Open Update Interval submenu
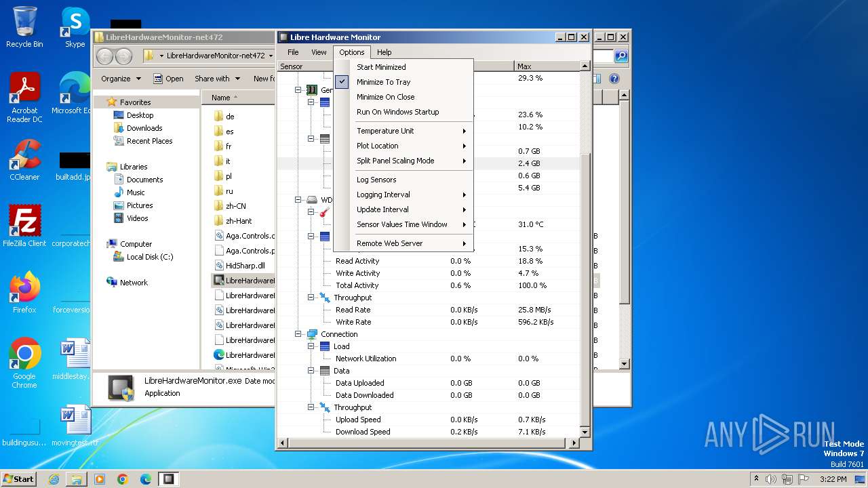The image size is (868, 488). click(403, 209)
